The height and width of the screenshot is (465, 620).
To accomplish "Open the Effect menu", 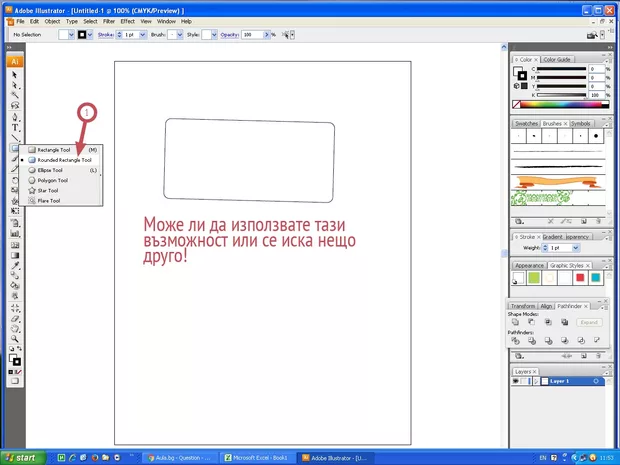I will point(127,20).
